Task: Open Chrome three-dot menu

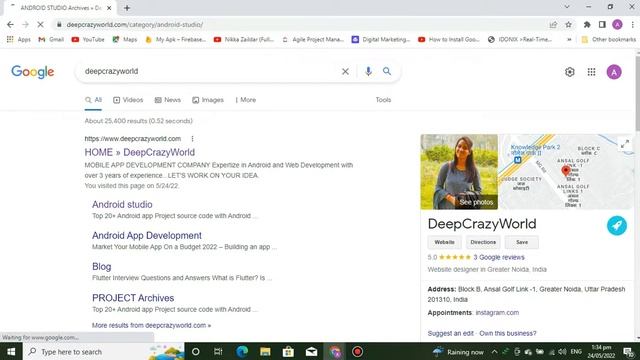Action: (633, 24)
